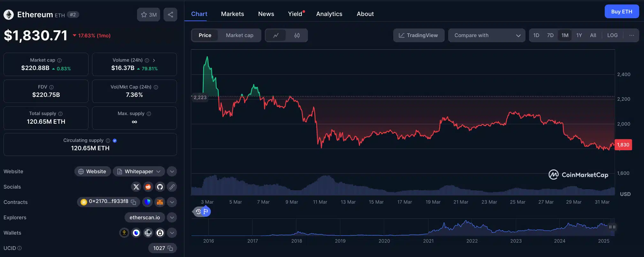Open Volume (24h) details arrow
Viewport: 644px width, 257px height.
pos(154,60)
